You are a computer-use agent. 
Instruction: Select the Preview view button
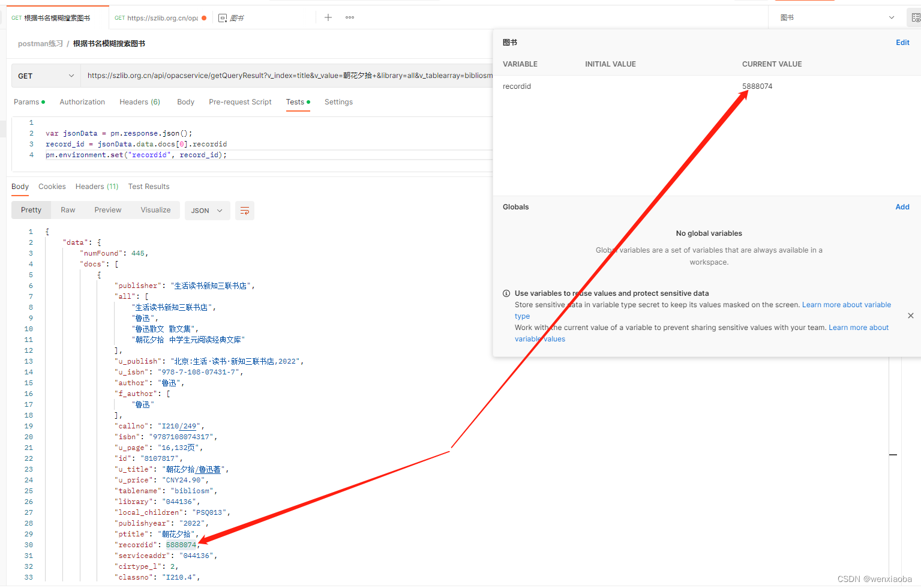tap(107, 210)
